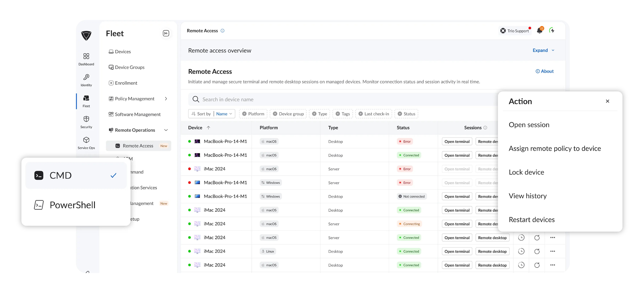Click into the device name search field

(343, 99)
